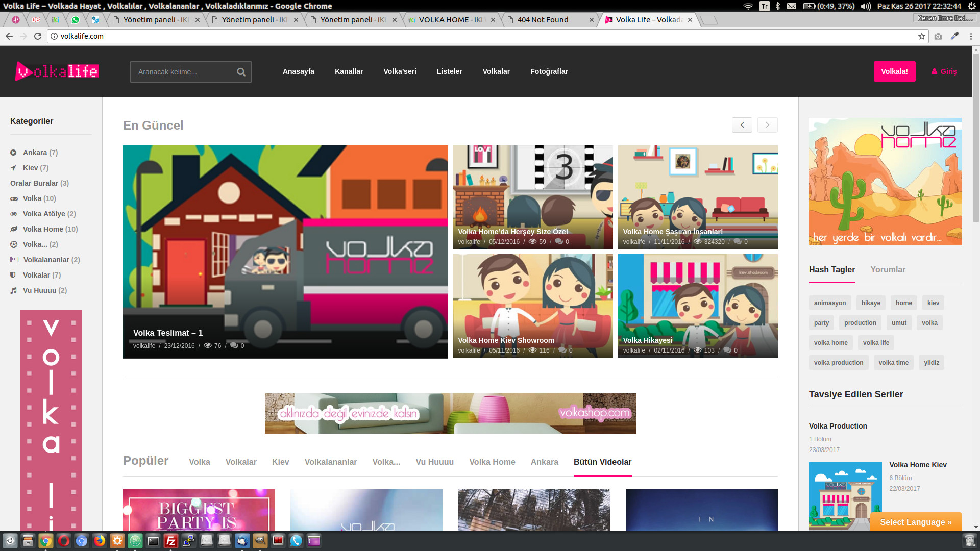Open the pinned WhatsApp tab
Viewport: 980px width, 551px height.
76,20
